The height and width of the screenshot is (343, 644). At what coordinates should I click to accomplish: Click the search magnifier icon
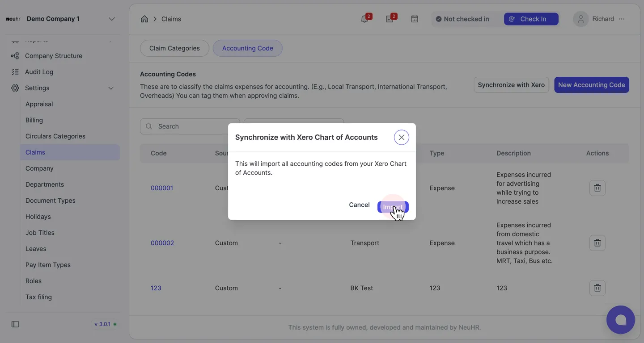tap(149, 126)
